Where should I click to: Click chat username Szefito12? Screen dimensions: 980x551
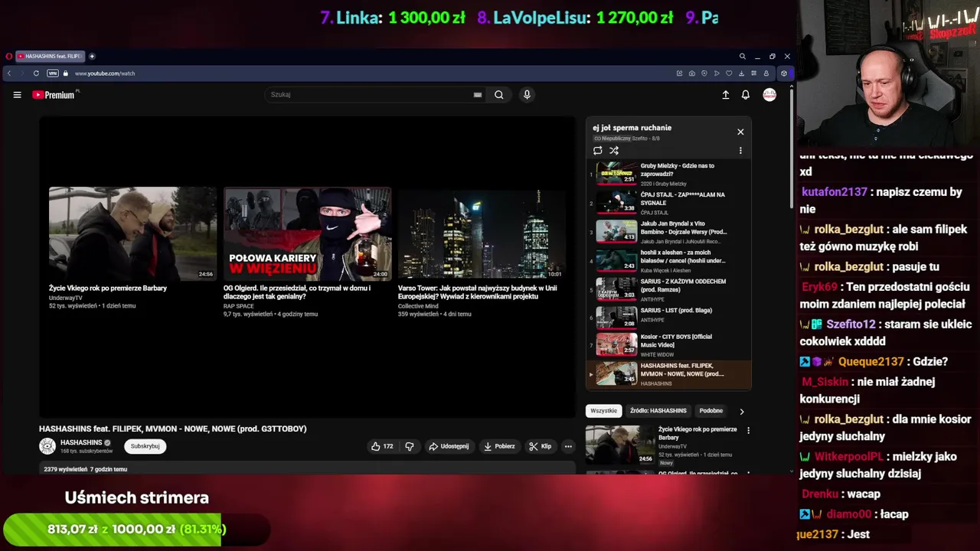pos(851,324)
